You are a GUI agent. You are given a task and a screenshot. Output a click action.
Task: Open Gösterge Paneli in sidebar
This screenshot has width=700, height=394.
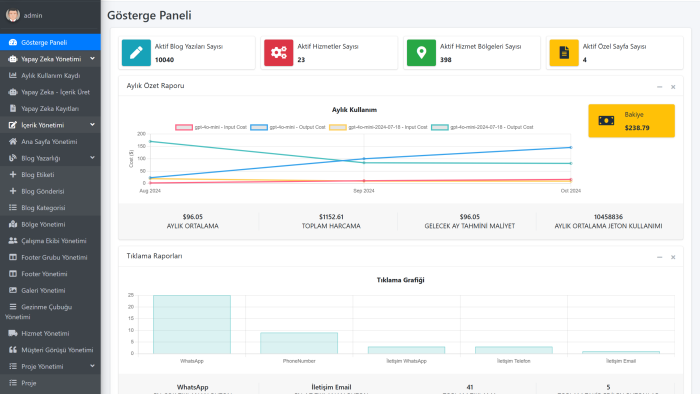tap(50, 42)
